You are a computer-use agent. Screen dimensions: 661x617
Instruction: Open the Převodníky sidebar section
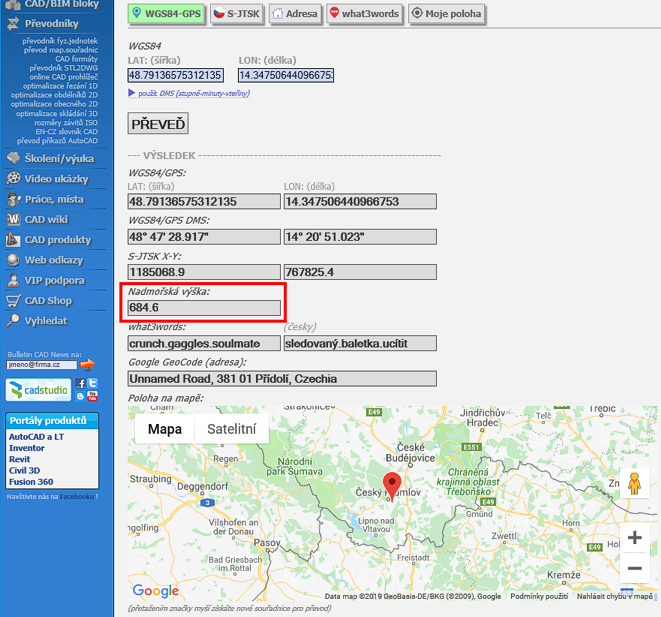click(51, 24)
